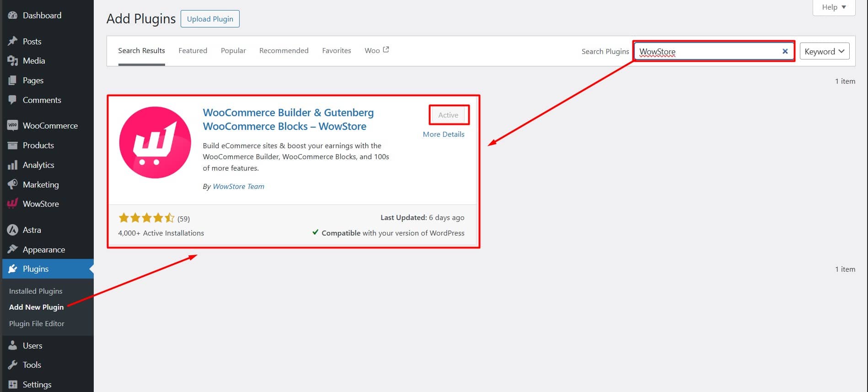868x392 pixels.
Task: Open the Favorites plugins tab
Action: pos(337,51)
